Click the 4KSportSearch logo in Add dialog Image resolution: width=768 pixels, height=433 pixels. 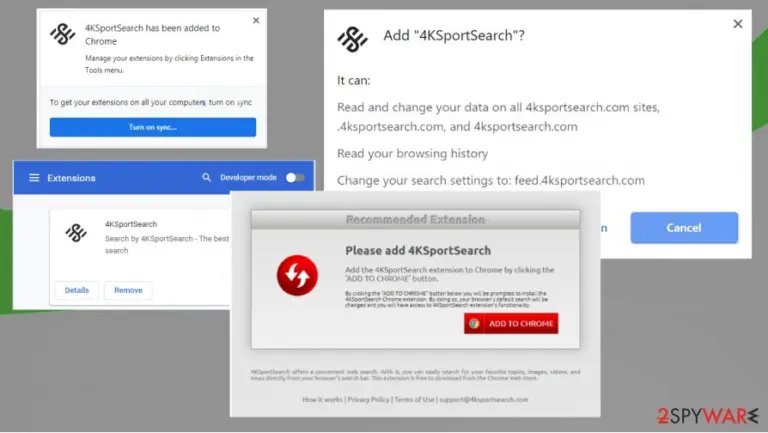click(352, 39)
